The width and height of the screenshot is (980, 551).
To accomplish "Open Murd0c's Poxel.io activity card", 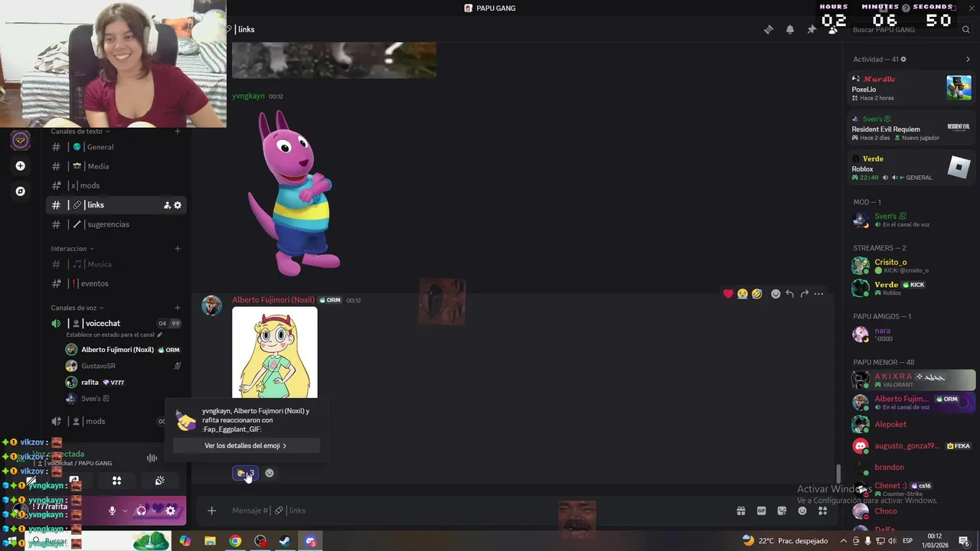I will [911, 88].
